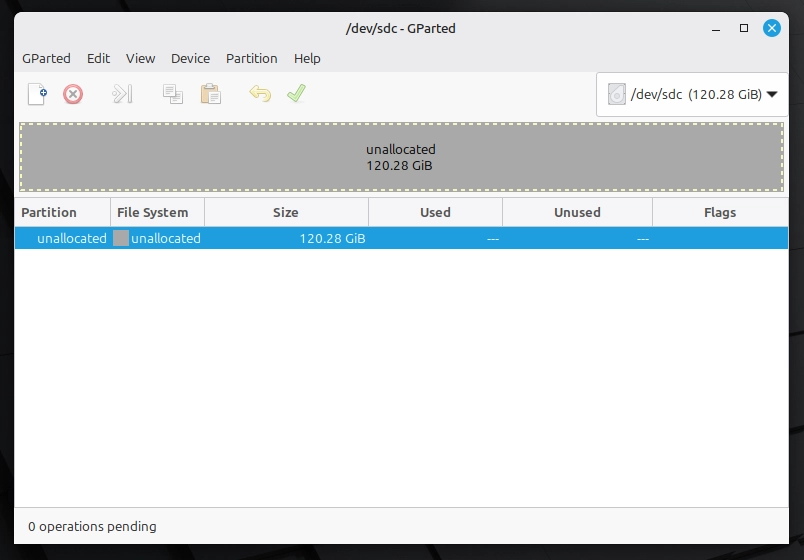The width and height of the screenshot is (804, 560).
Task: Click the Resize/Move partition toolbar icon
Action: (123, 94)
